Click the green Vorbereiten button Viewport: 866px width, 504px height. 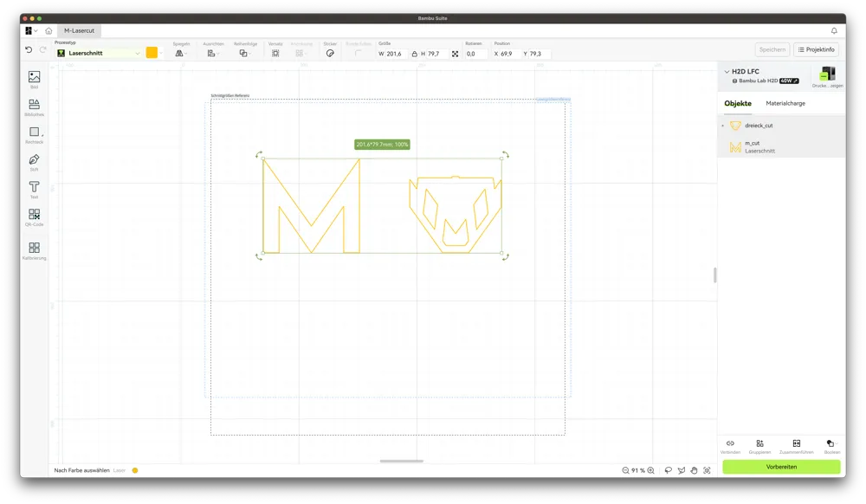(x=781, y=467)
